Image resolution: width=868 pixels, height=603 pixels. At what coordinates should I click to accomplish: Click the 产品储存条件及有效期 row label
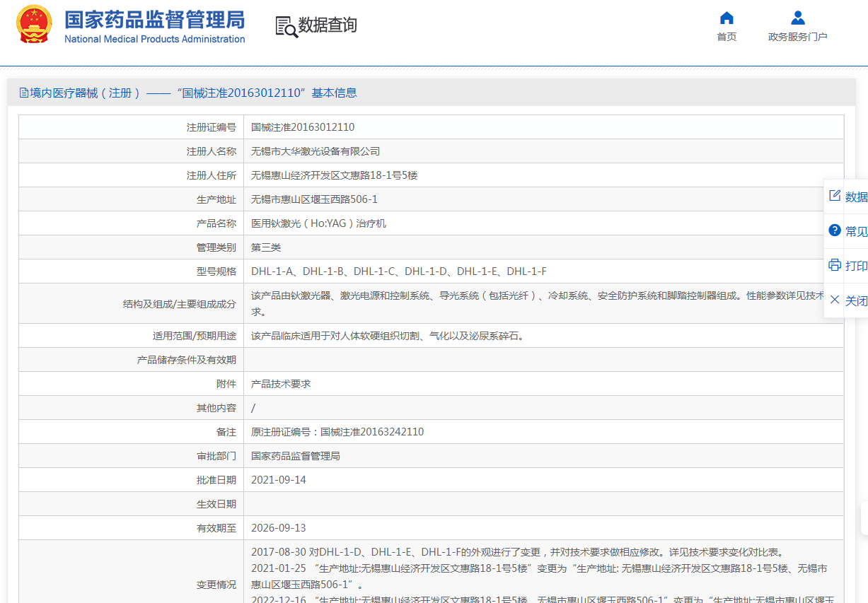point(187,360)
